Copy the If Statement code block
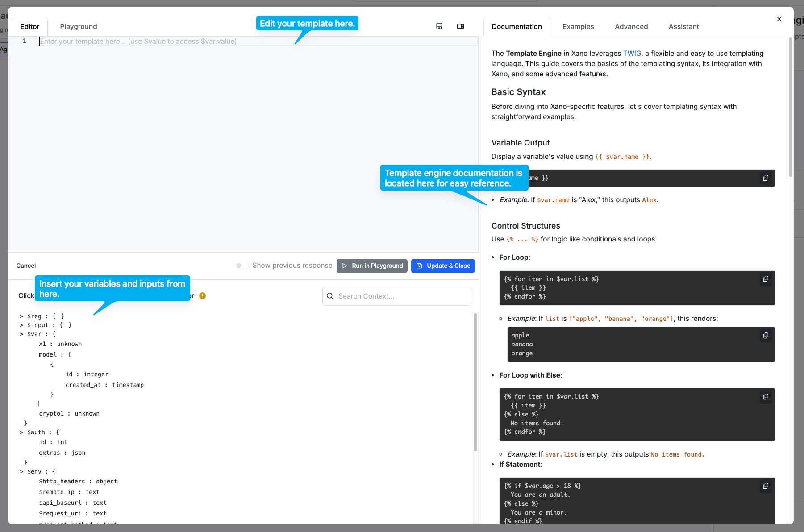This screenshot has height=532, width=804. [x=766, y=486]
